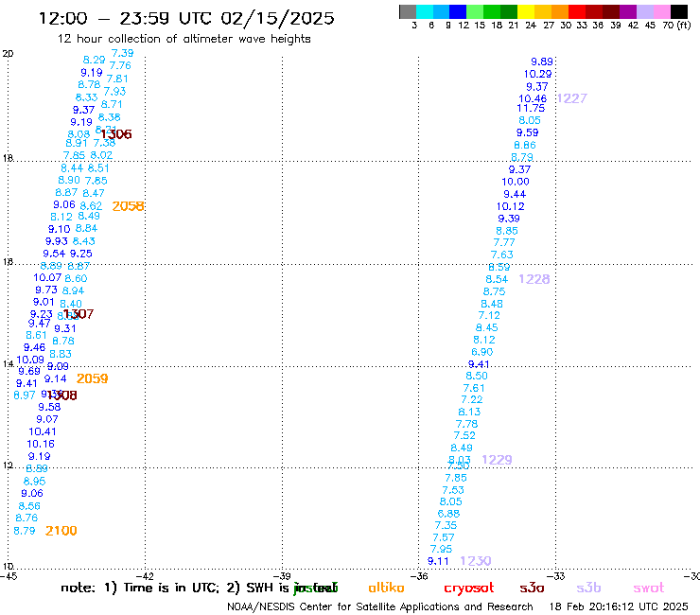Select the longitude axis label -39
Screen dimensions: 700x615
282,576
